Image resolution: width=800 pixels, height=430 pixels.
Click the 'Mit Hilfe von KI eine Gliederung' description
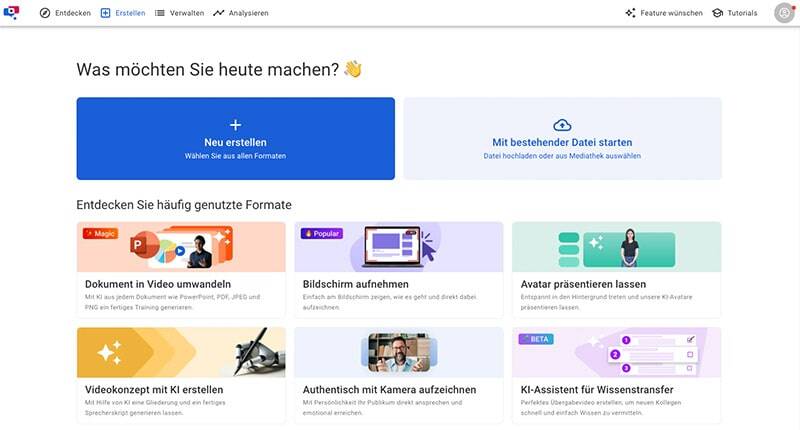(155, 408)
